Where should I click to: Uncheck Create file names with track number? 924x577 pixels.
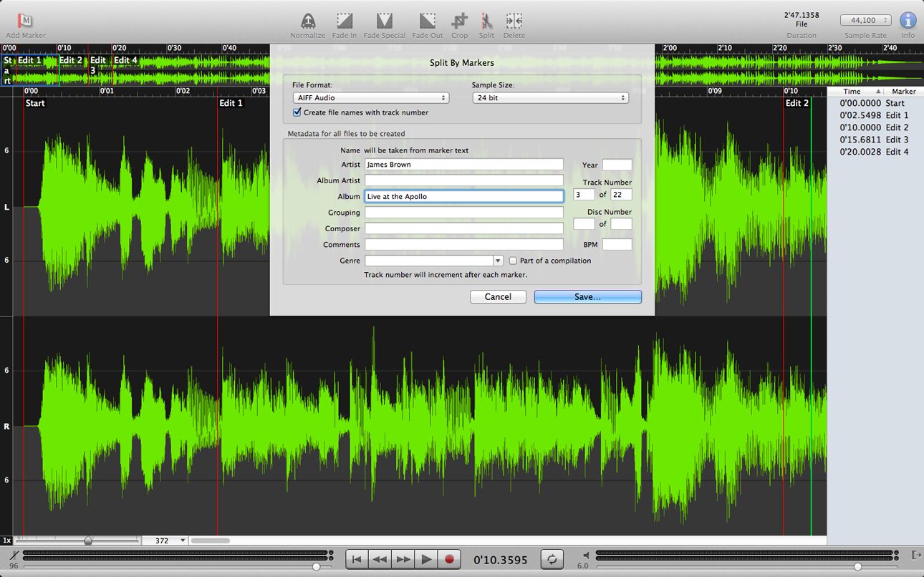297,112
